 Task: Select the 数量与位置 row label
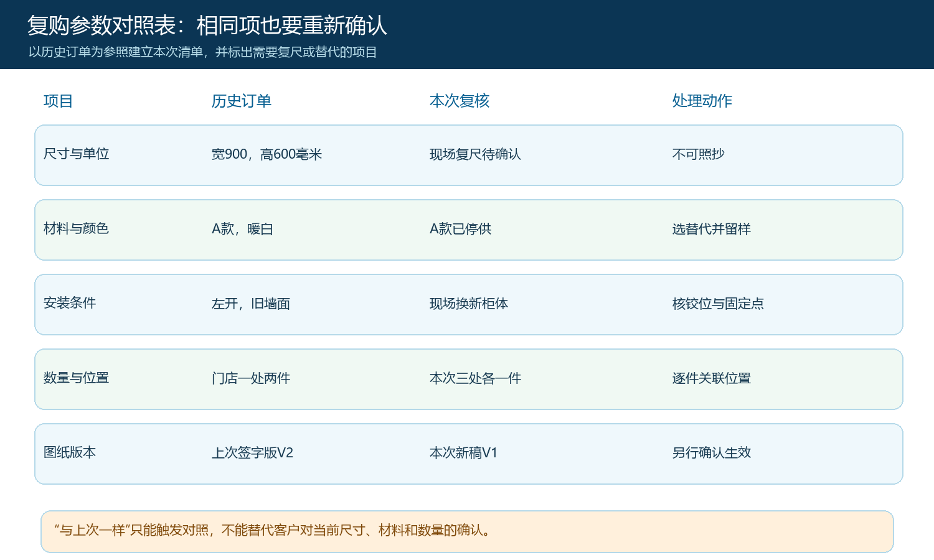coord(77,378)
